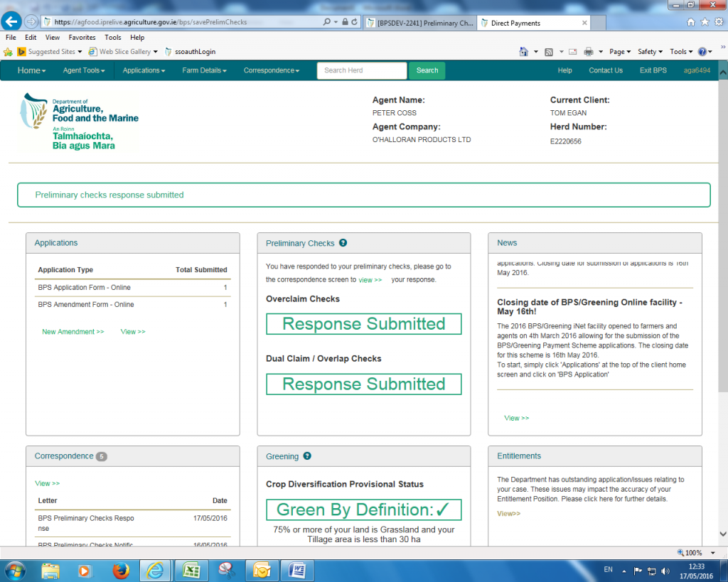Open the Favorites menu in menu bar

click(x=82, y=38)
